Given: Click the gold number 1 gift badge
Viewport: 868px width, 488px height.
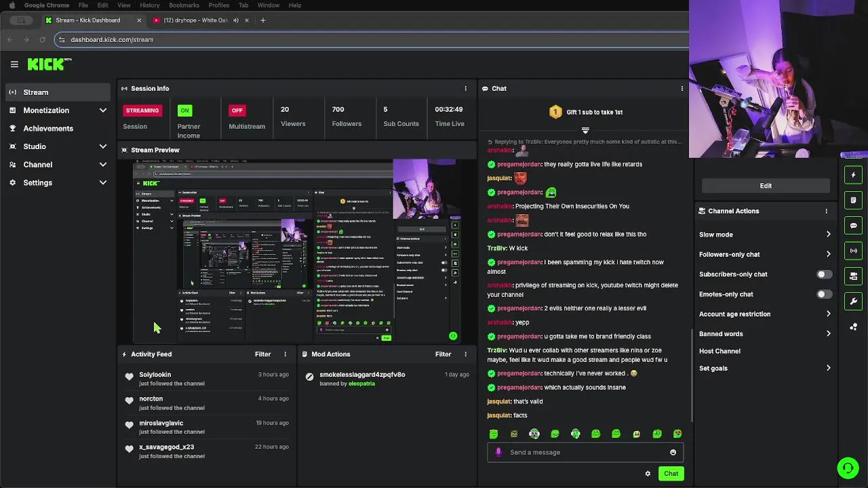Looking at the screenshot, I should (x=555, y=112).
